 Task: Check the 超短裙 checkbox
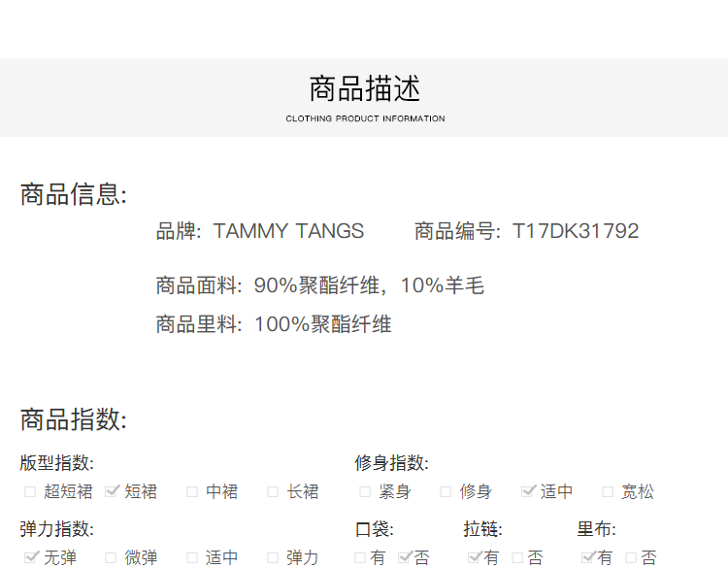(30, 492)
